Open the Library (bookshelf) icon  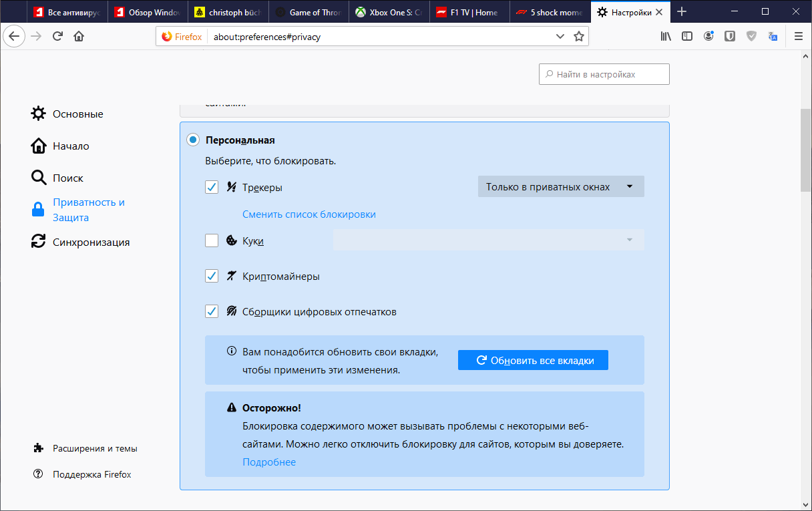[665, 36]
